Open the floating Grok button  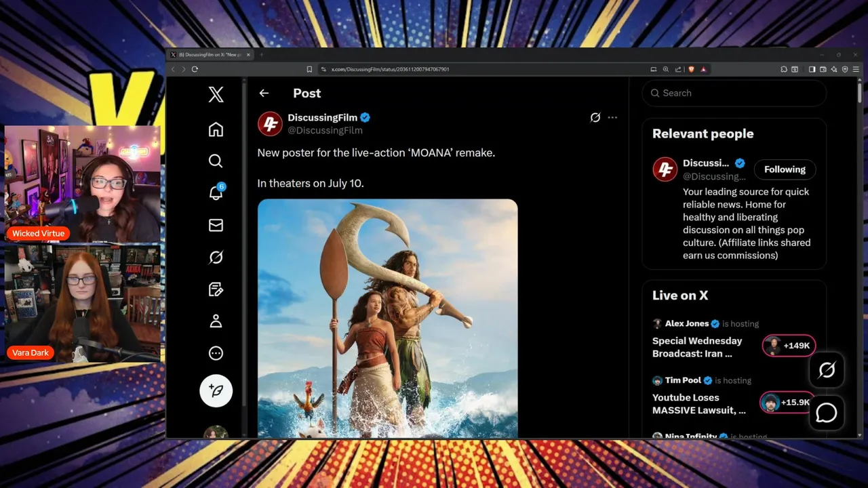(x=827, y=370)
